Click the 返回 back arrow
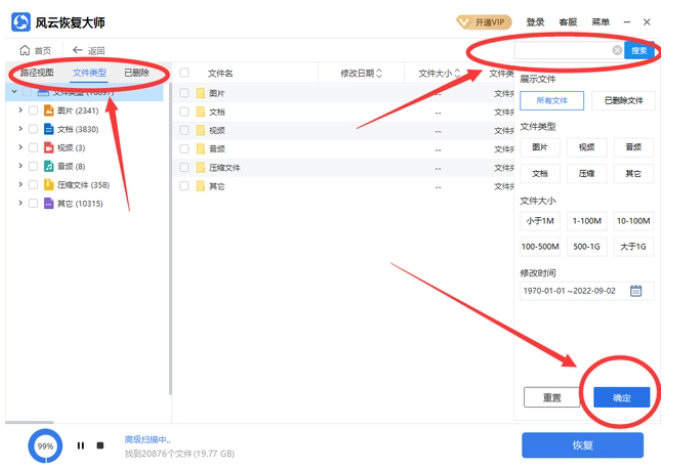Viewport: 686px width, 466px height. pyautogui.click(x=77, y=50)
